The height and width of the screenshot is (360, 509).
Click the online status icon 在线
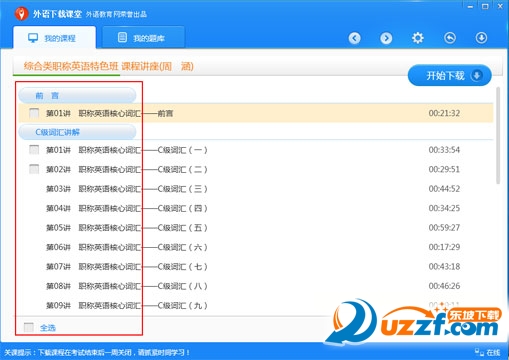click(487, 352)
